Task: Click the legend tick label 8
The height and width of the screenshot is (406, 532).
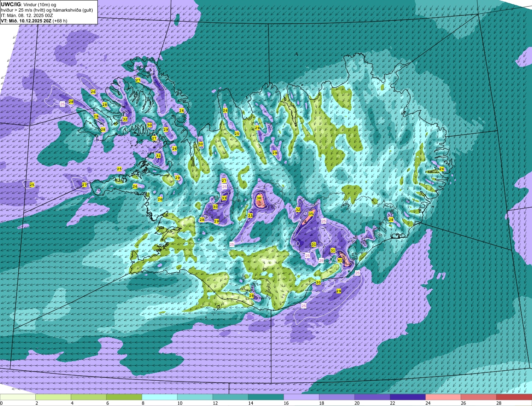Action: [x=143, y=403]
